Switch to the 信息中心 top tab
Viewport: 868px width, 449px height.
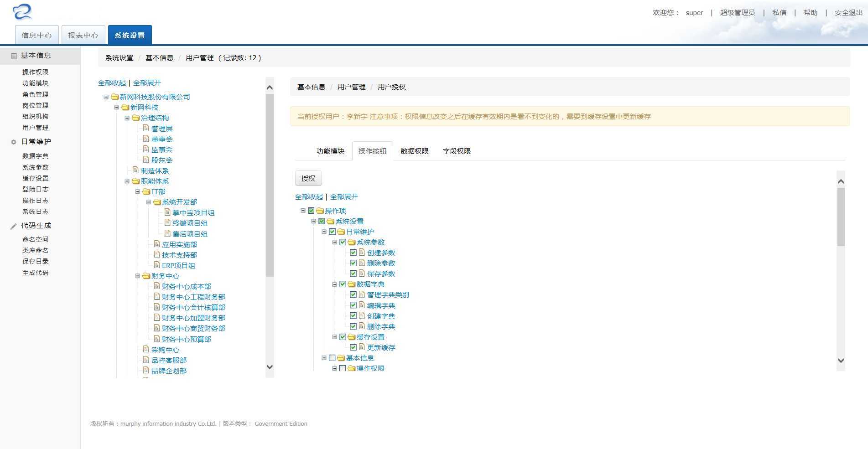click(36, 35)
